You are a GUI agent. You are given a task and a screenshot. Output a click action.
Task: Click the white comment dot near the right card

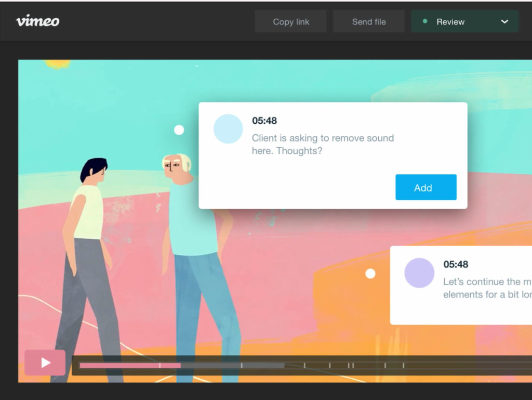pos(370,273)
